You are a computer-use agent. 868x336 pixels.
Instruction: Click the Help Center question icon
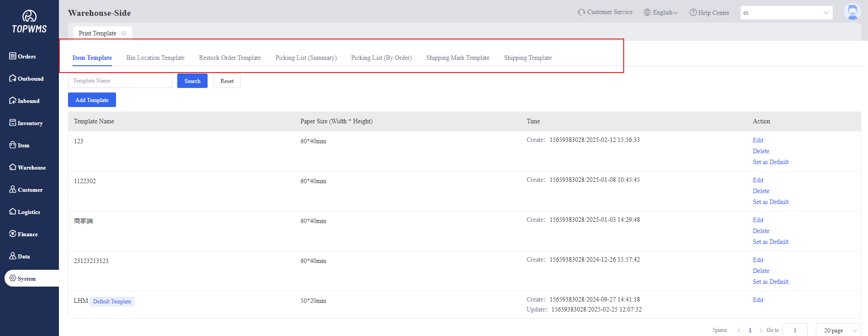pyautogui.click(x=693, y=13)
